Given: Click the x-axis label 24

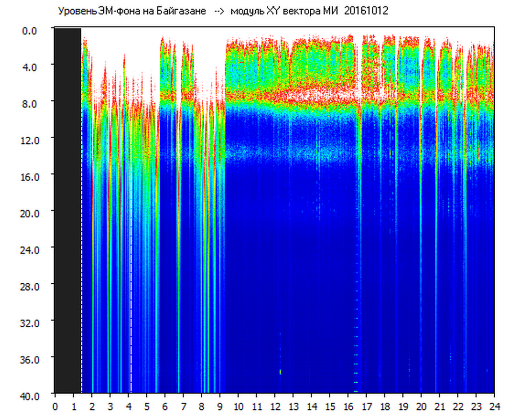Looking at the screenshot, I should coord(494,406).
